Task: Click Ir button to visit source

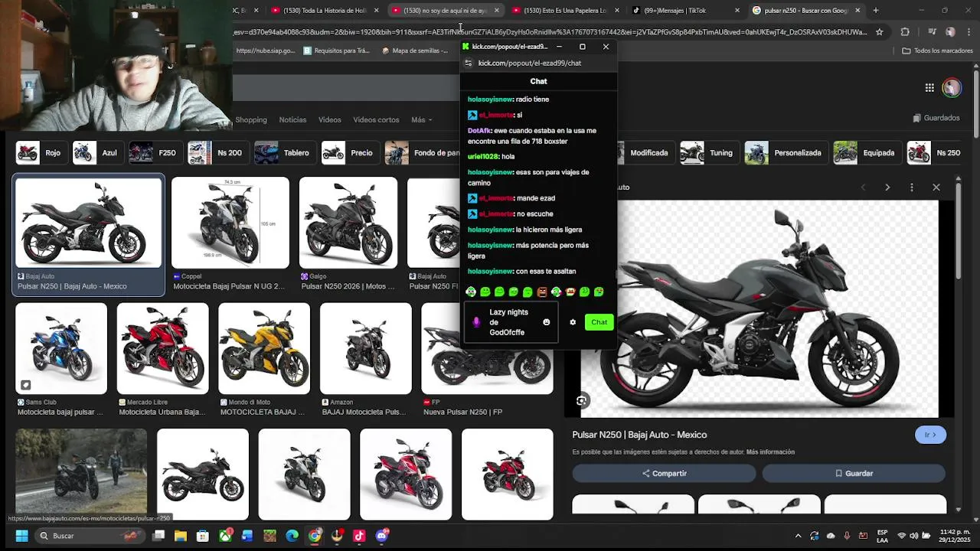Action: (x=930, y=435)
